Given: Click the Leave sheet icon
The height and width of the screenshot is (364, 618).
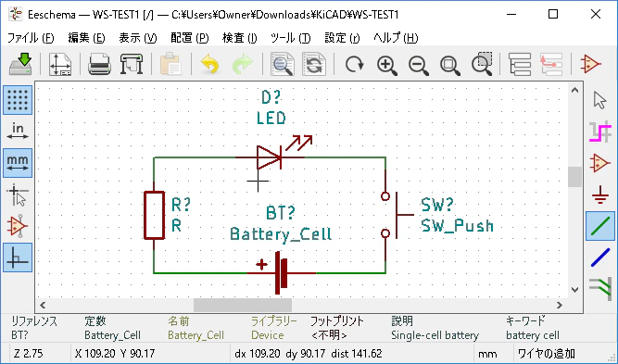Looking at the screenshot, I should tap(551, 64).
